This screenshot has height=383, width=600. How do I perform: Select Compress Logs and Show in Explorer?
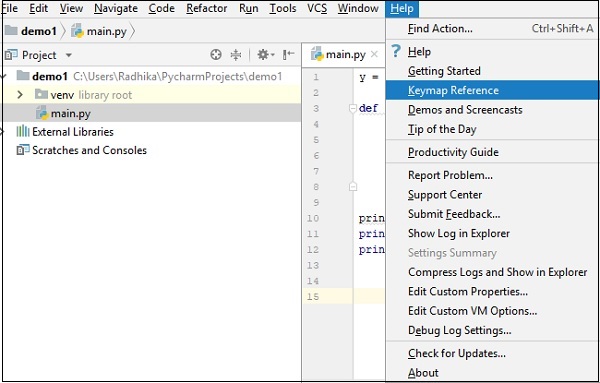tap(492, 272)
